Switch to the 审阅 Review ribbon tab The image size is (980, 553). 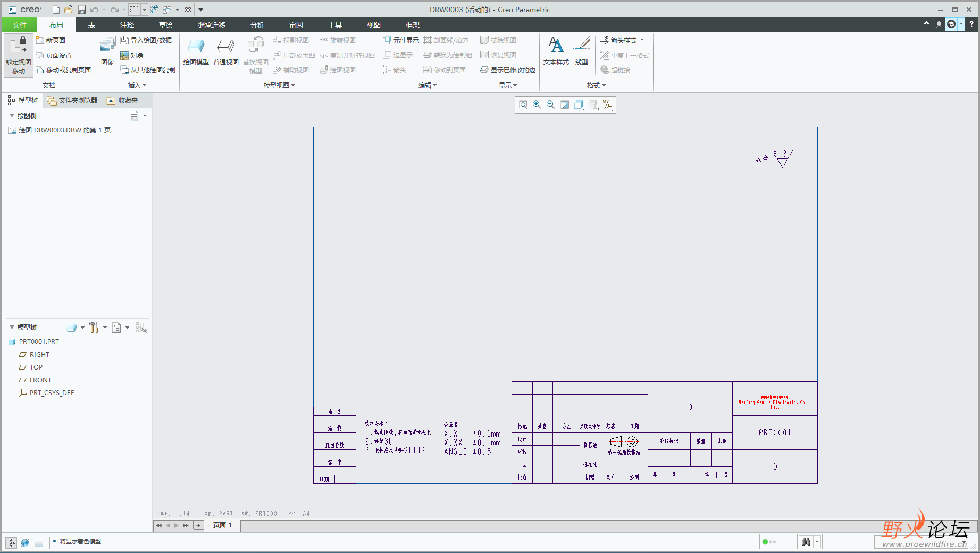pos(296,25)
